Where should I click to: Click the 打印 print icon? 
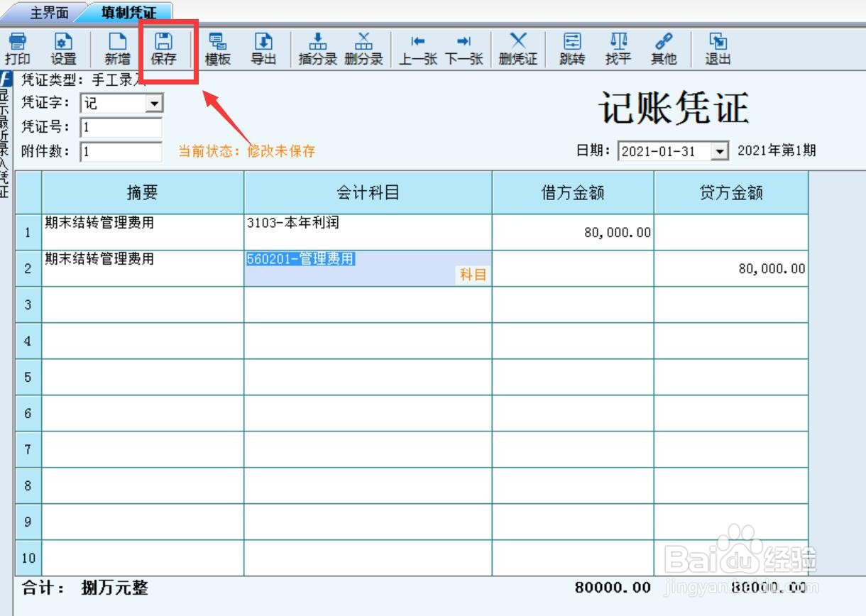click(17, 49)
